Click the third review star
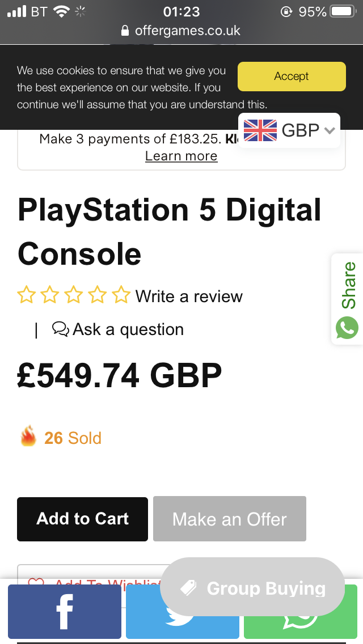 pyautogui.click(x=74, y=295)
